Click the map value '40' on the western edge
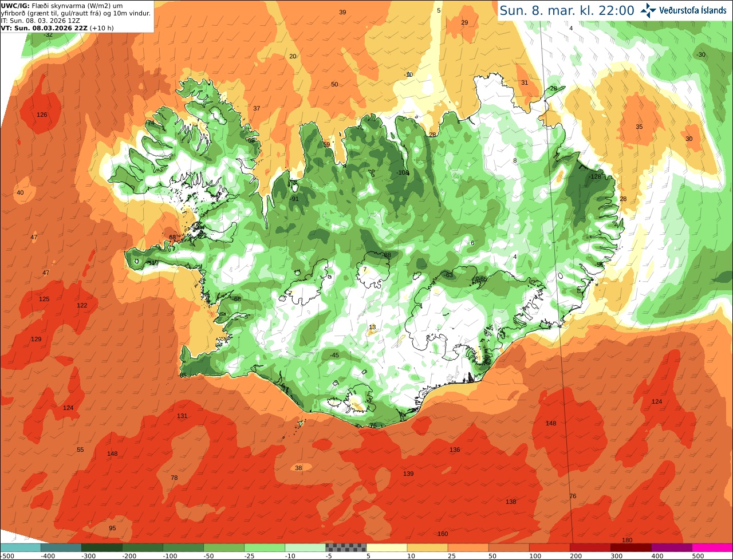This screenshot has height=560, width=733. [x=20, y=192]
